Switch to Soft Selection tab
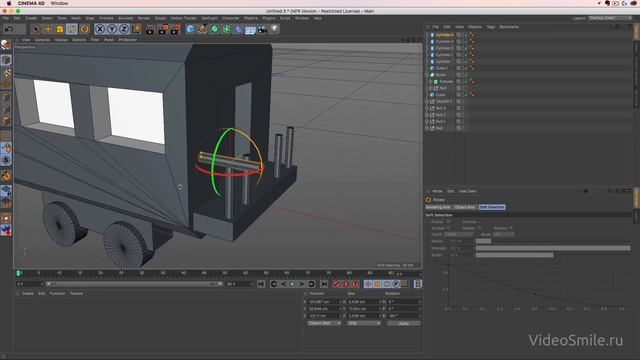The width and height of the screenshot is (640, 360). coord(492,207)
